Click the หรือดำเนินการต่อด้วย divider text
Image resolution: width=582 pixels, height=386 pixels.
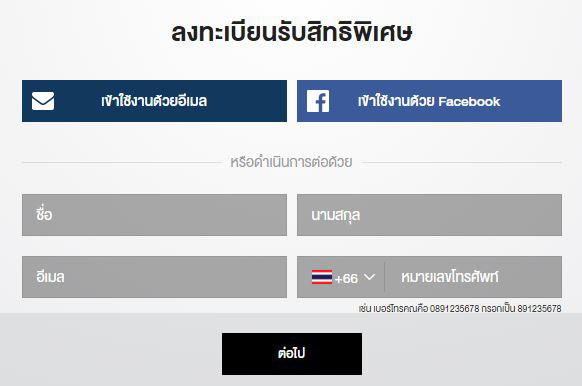point(291,162)
